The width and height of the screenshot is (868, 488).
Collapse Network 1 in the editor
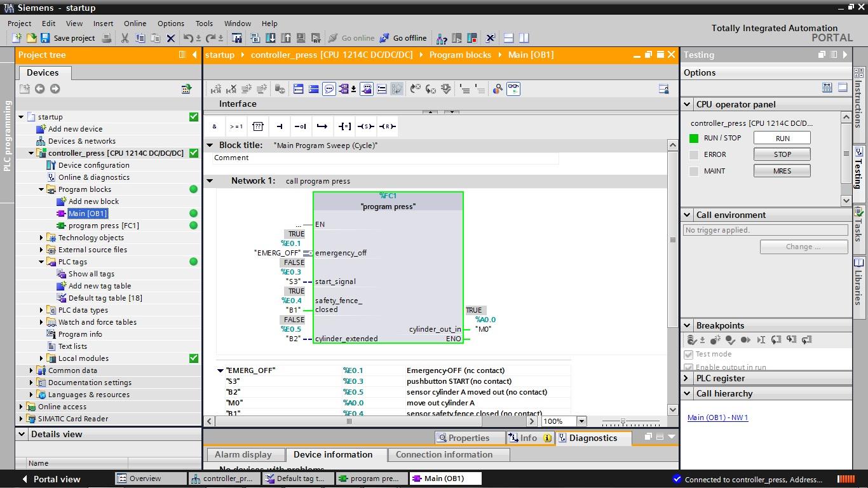point(210,181)
